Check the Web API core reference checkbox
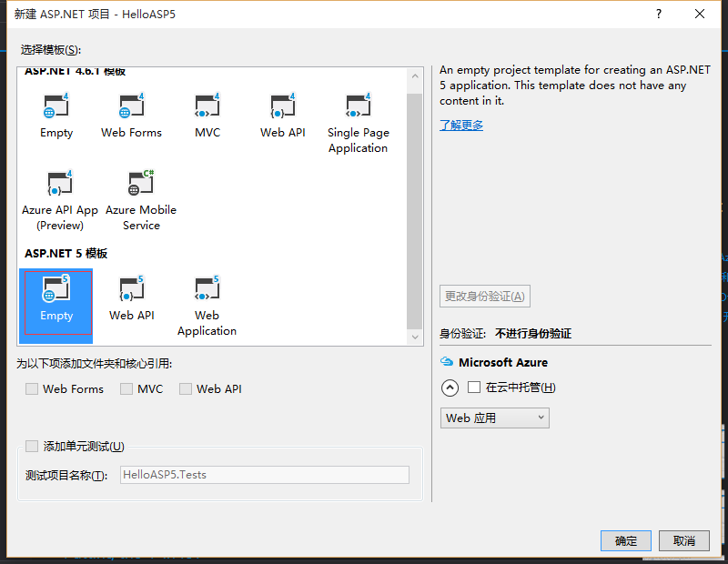728x564 pixels. click(x=186, y=389)
